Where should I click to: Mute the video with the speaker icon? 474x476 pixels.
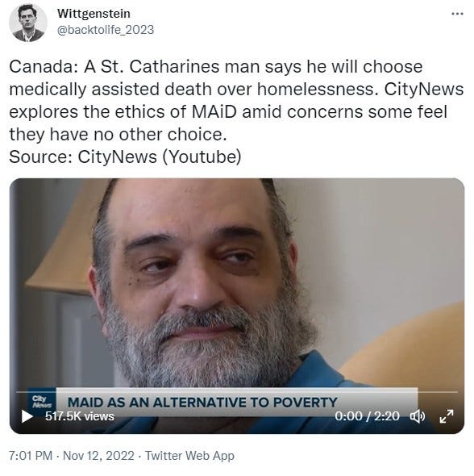click(418, 416)
